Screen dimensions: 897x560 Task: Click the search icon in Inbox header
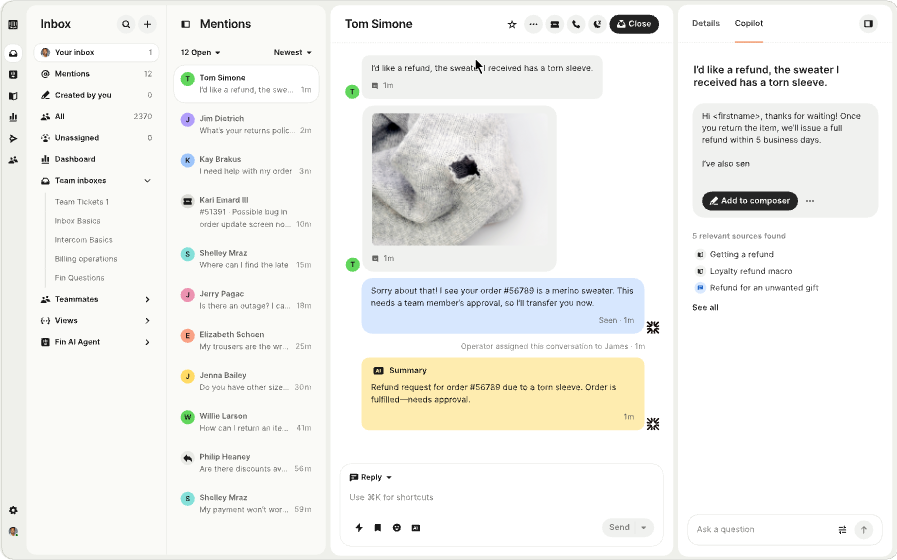pos(126,24)
